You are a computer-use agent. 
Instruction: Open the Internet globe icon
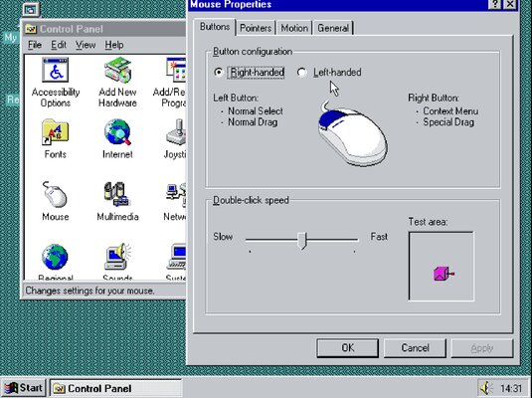pyautogui.click(x=117, y=132)
